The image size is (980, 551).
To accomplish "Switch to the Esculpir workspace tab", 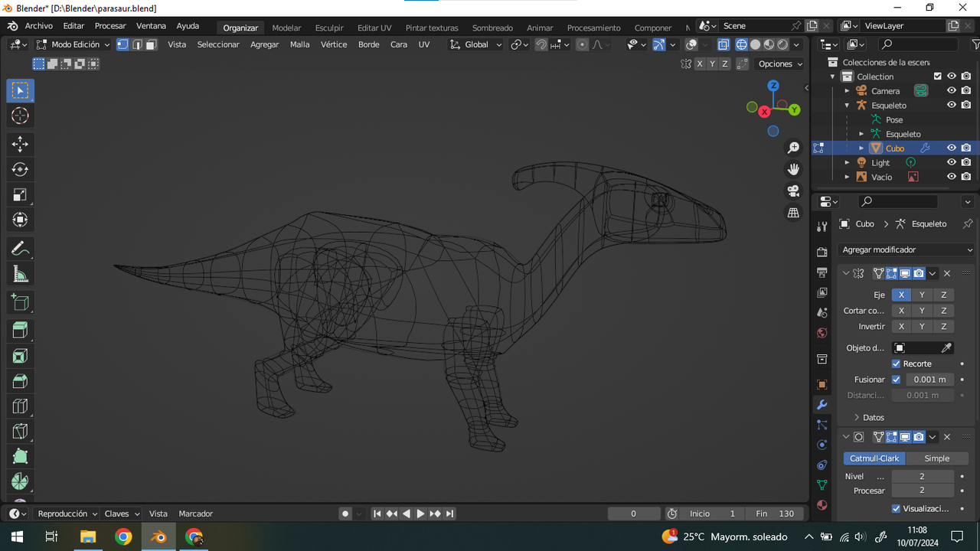I will [x=328, y=28].
